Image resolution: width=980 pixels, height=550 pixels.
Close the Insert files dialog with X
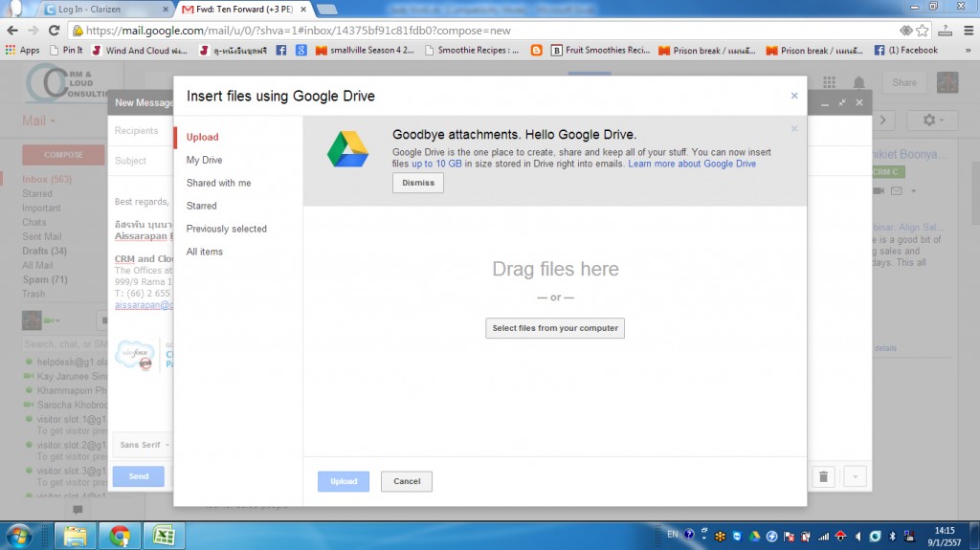(x=793, y=96)
